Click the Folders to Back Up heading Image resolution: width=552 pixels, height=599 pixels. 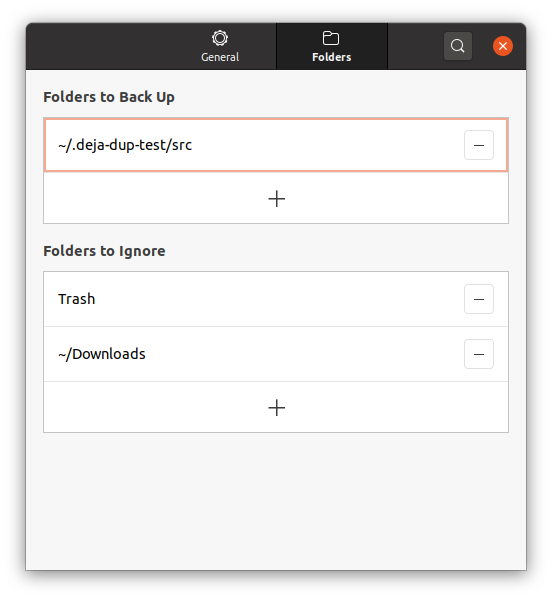tap(109, 97)
